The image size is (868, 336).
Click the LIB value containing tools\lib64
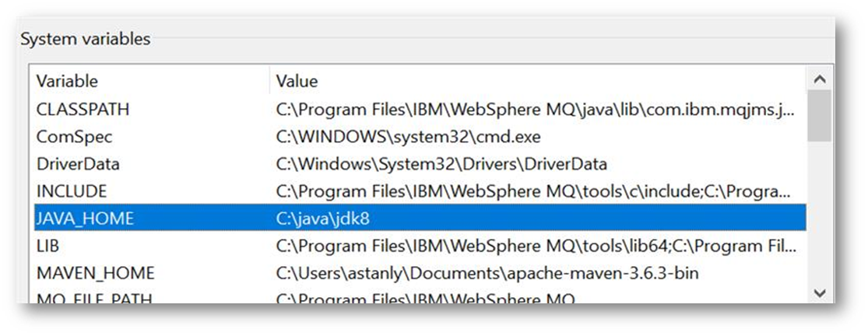coord(535,246)
